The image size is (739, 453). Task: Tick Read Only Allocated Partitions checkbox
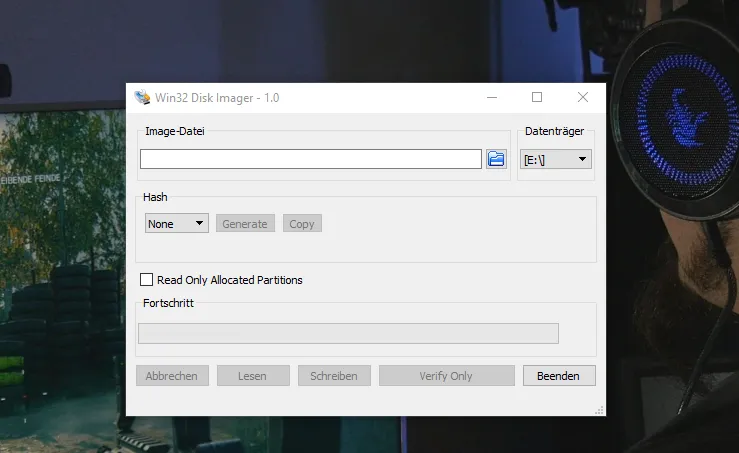point(147,280)
